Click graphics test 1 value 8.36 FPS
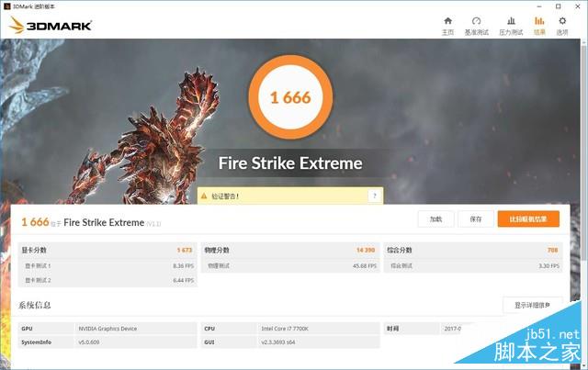 tap(184, 265)
